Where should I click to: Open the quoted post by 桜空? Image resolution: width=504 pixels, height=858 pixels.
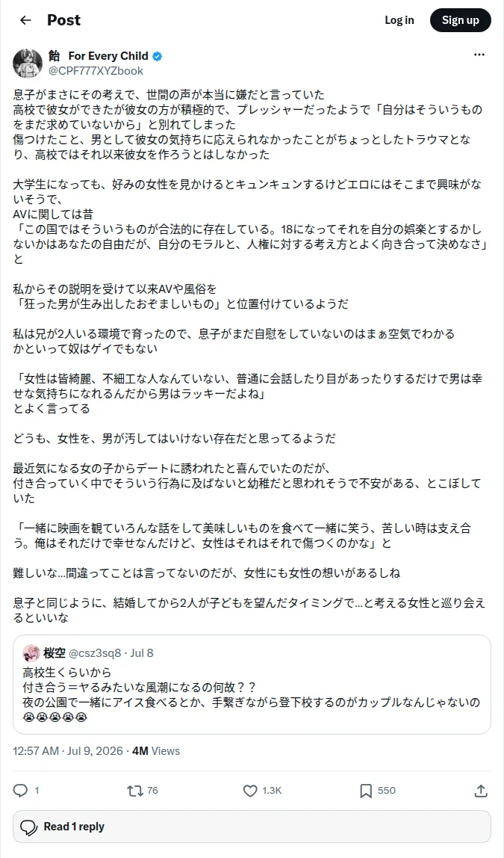point(252,685)
